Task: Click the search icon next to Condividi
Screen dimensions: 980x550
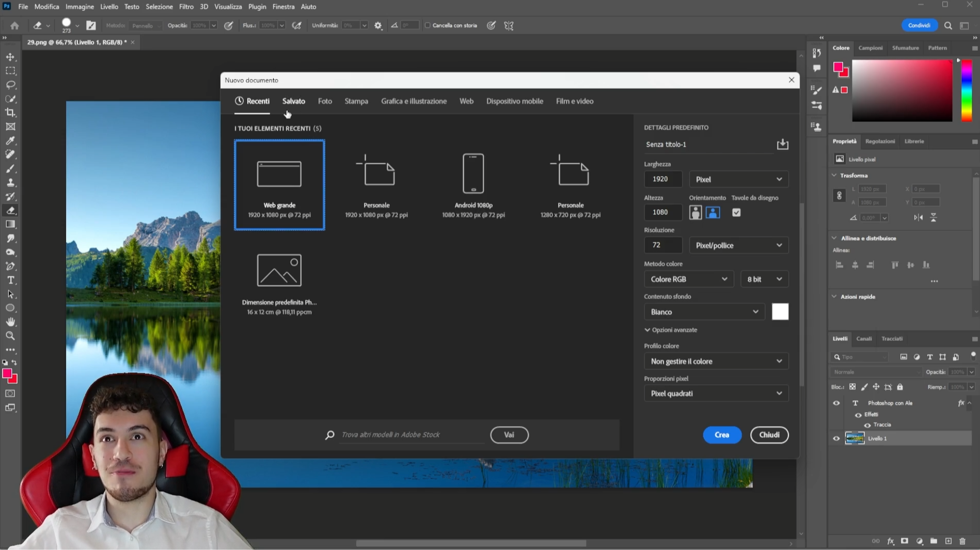Action: coord(948,25)
